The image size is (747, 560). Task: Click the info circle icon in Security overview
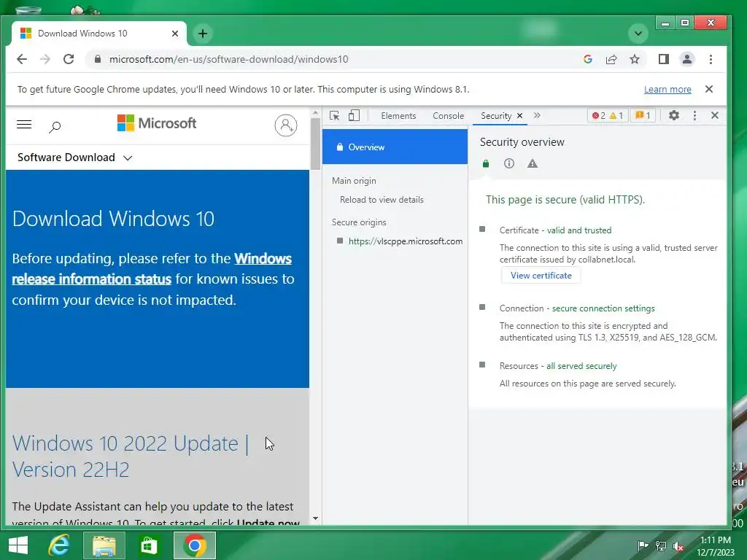point(508,164)
